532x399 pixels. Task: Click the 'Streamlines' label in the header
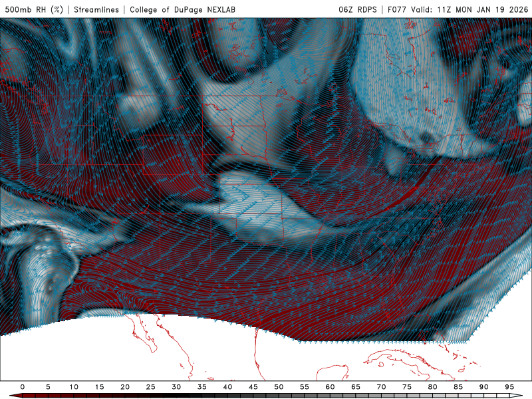pos(96,9)
